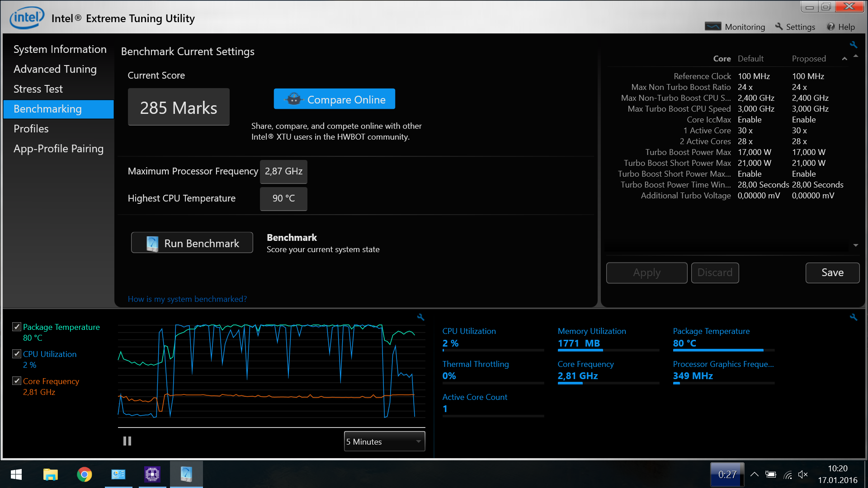Open Windows Start menu
Screen dimensions: 868x488
(16, 474)
